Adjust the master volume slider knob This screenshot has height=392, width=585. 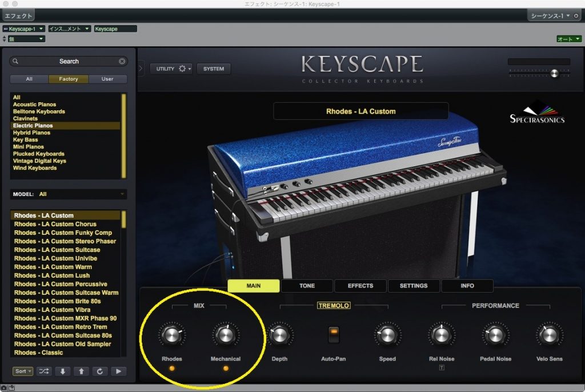(554, 73)
